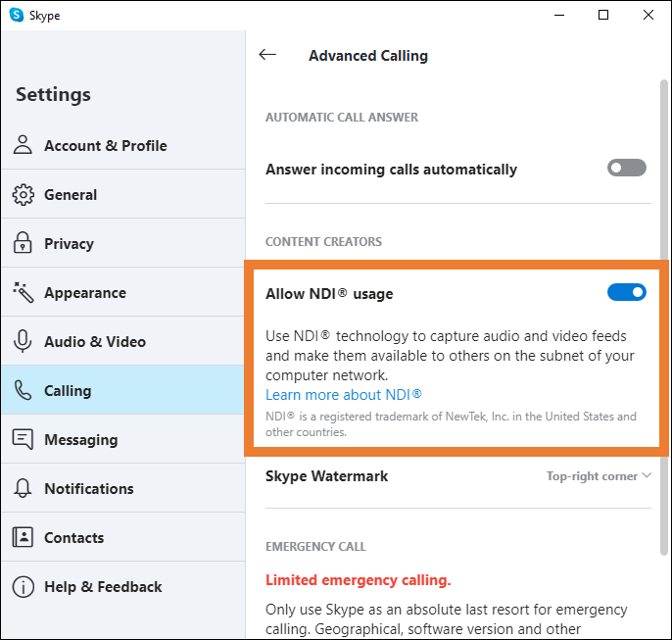The width and height of the screenshot is (672, 640).
Task: Close the Skype window
Action: [x=648, y=15]
